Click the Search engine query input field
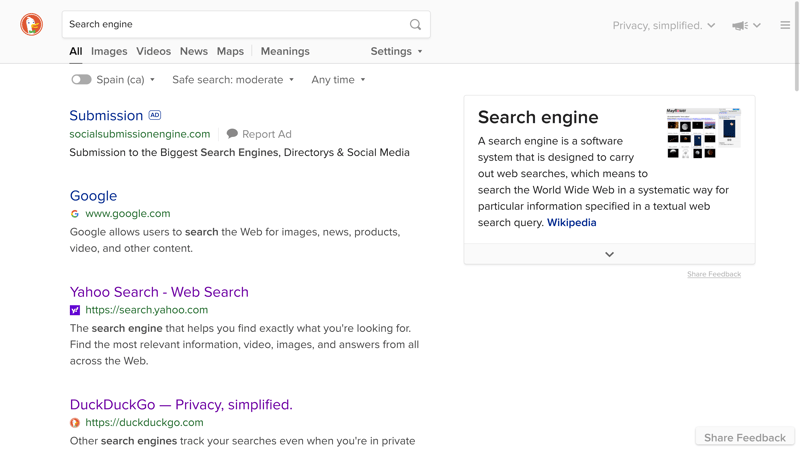This screenshot has height=450, width=800. [236, 24]
